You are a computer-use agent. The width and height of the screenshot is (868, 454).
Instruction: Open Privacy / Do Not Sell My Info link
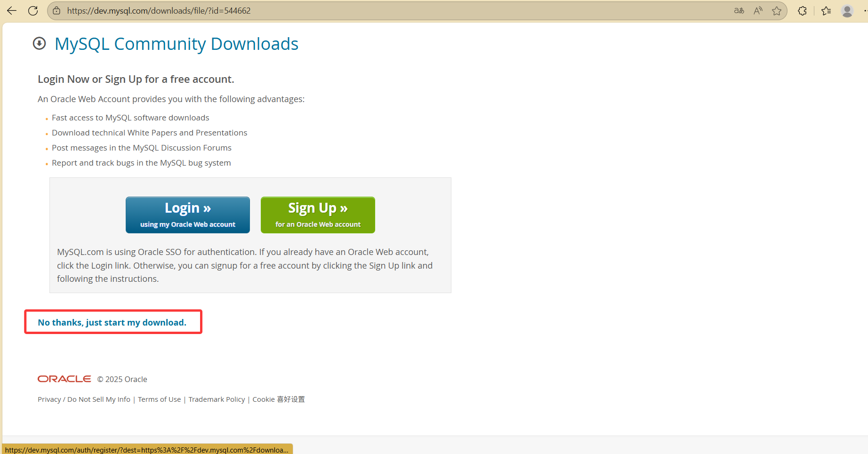tap(84, 399)
